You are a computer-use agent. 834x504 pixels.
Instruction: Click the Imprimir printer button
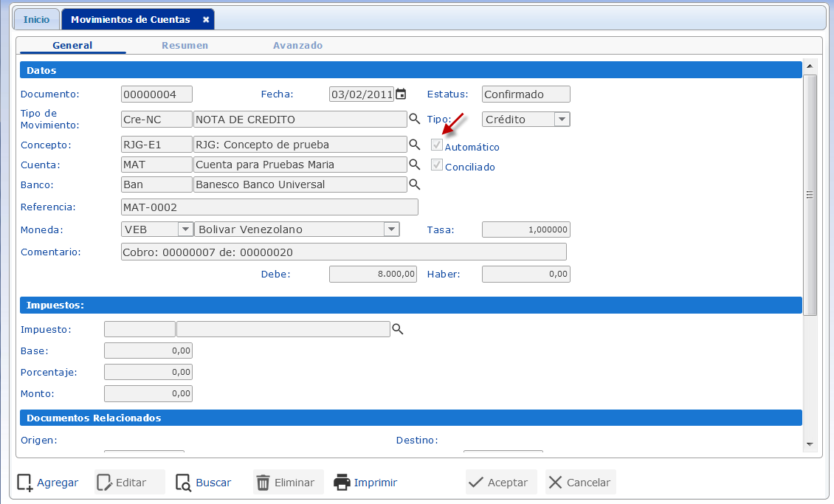tap(366, 483)
